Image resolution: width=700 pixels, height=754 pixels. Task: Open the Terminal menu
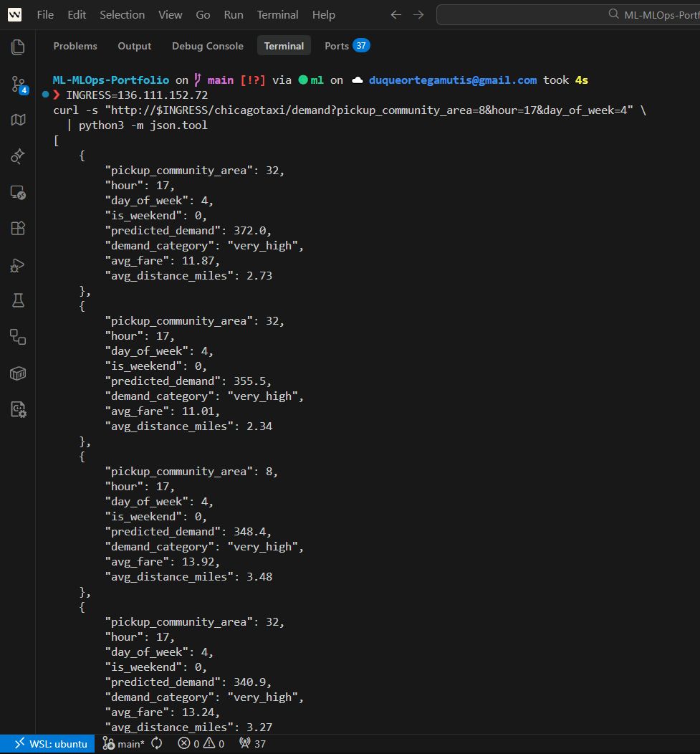(277, 15)
